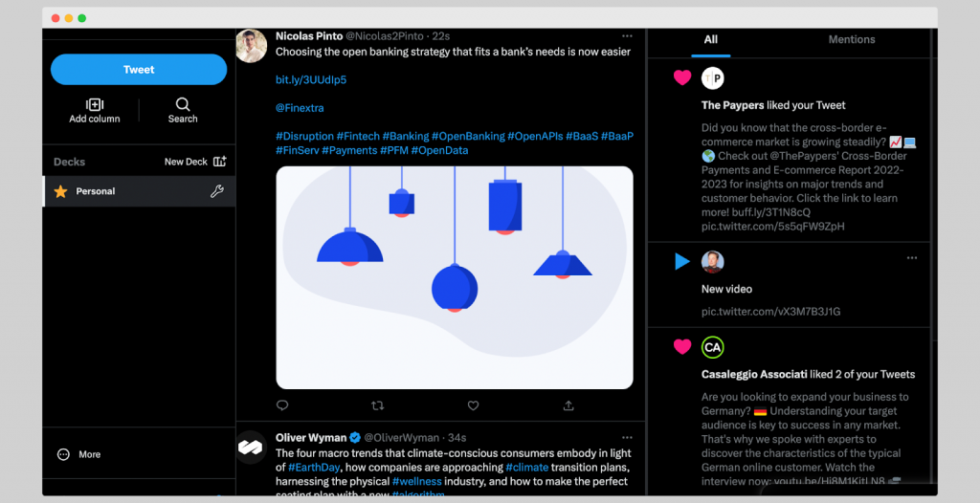Share Nicolas Pinto's tweet
This screenshot has height=503, width=980.
(569, 405)
